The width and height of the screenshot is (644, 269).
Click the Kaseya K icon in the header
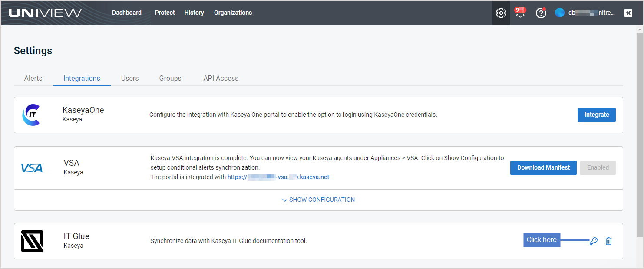pos(628,13)
